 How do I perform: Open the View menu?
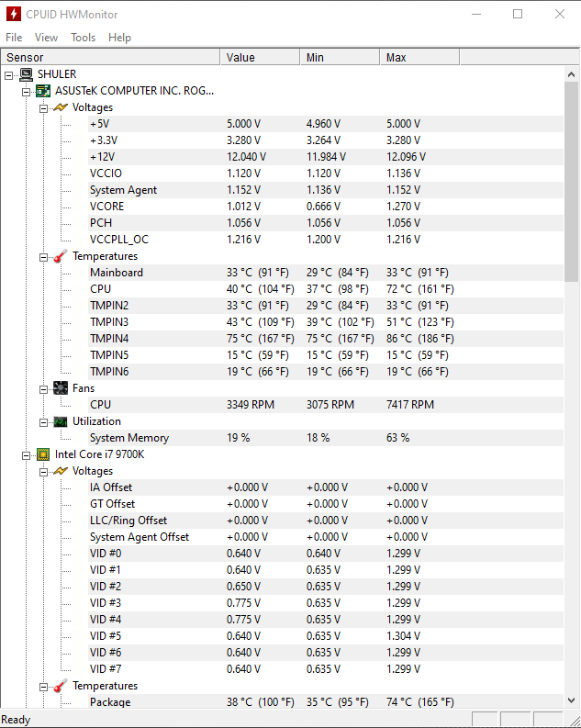46,38
